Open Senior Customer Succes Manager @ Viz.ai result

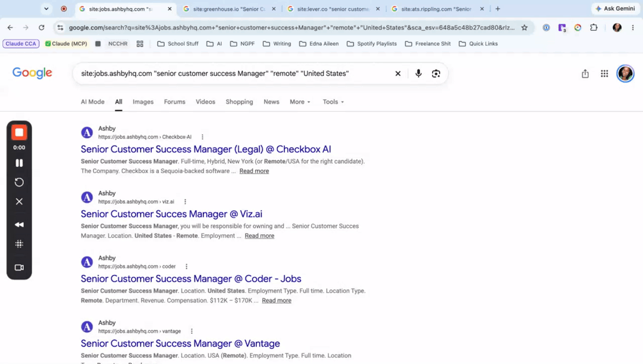[x=171, y=214]
